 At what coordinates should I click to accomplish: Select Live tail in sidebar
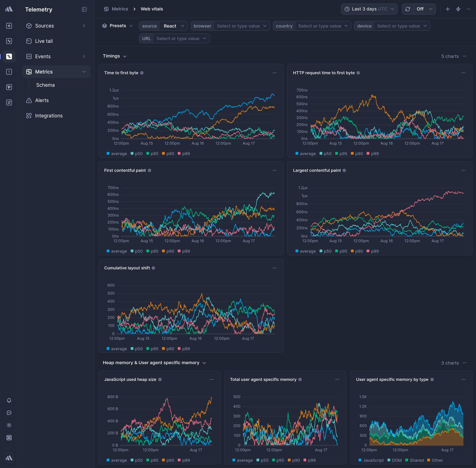(56, 41)
